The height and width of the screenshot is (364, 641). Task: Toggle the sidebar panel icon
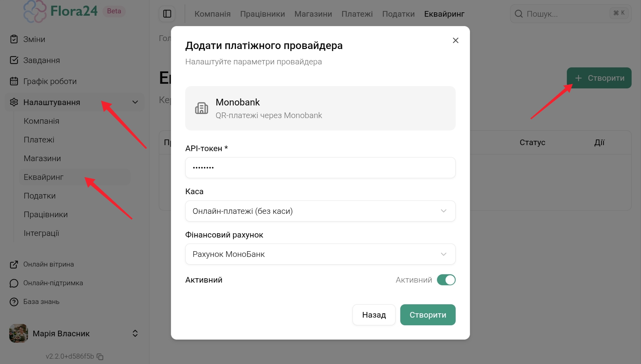pyautogui.click(x=167, y=14)
